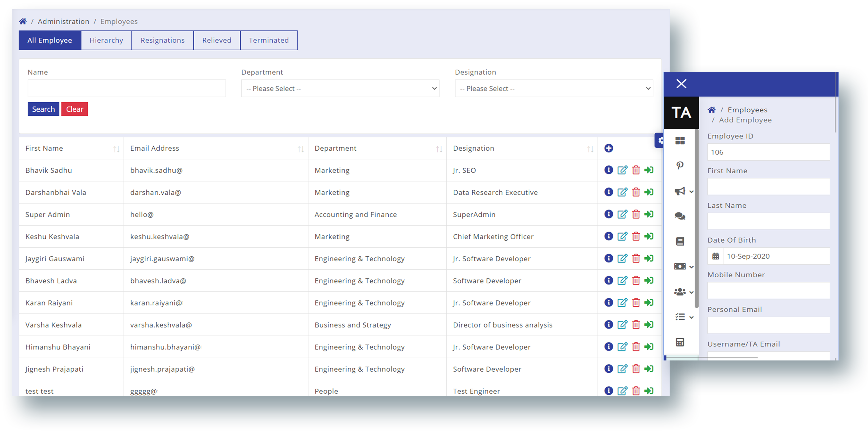Click the Pinterest-style icon in sidebar
This screenshot has height=433, width=868.
pyautogui.click(x=680, y=166)
